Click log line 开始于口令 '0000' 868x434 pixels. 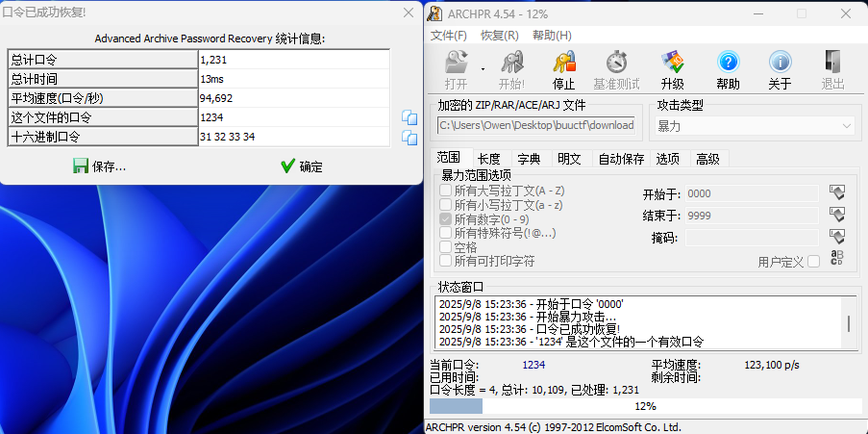532,304
